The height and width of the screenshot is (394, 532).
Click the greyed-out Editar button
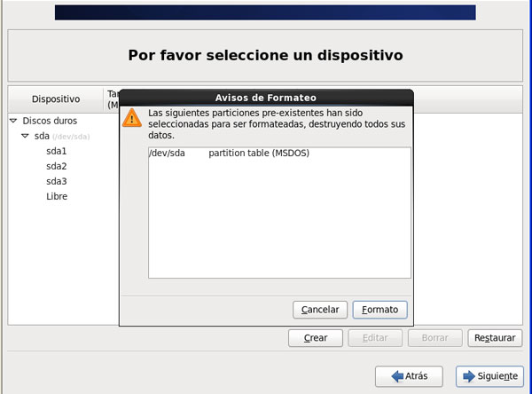tap(374, 338)
